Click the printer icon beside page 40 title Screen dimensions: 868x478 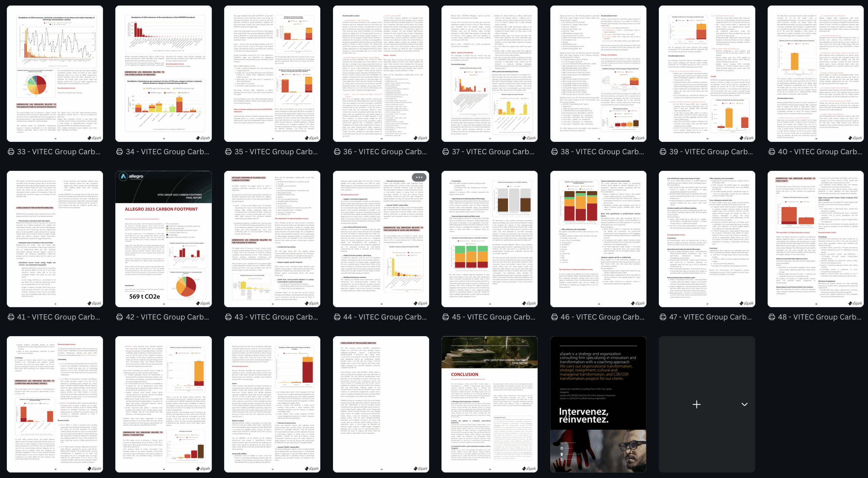coord(772,152)
